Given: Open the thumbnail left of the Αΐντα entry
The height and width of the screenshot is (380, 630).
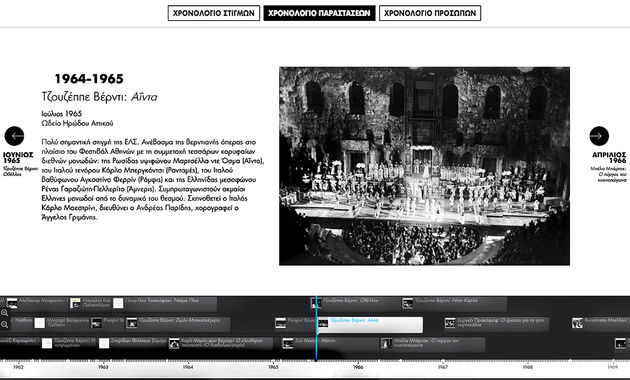Looking at the screenshot, I should [x=280, y=323].
